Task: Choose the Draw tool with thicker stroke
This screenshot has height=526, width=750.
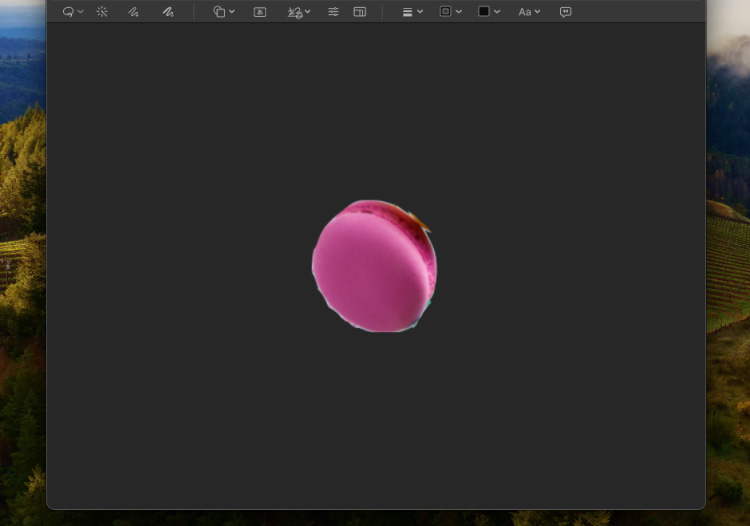Action: click(x=168, y=12)
